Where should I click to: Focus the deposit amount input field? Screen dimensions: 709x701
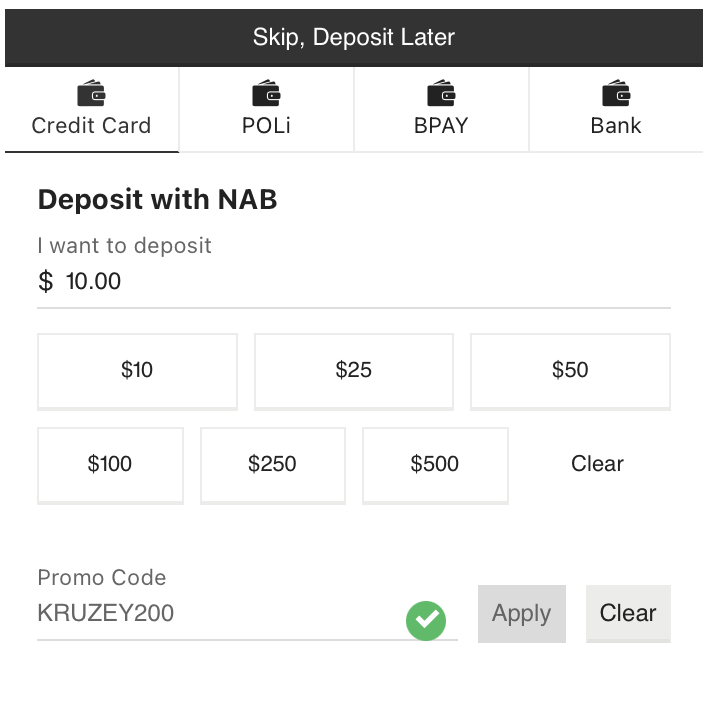[x=354, y=281]
